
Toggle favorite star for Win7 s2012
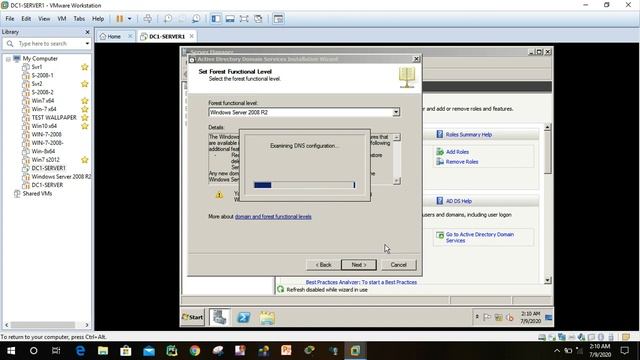pos(84,160)
